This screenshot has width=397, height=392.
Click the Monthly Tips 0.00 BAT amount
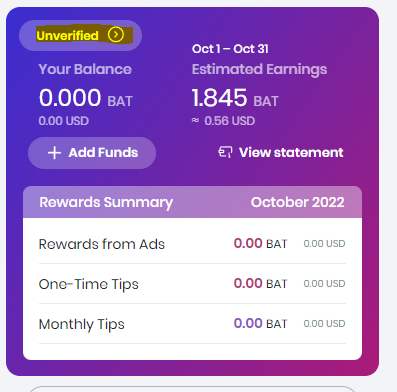click(260, 324)
